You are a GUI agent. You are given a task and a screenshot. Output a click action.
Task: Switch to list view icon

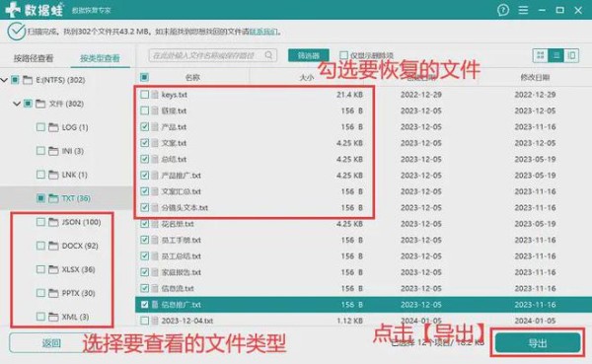tap(556, 56)
